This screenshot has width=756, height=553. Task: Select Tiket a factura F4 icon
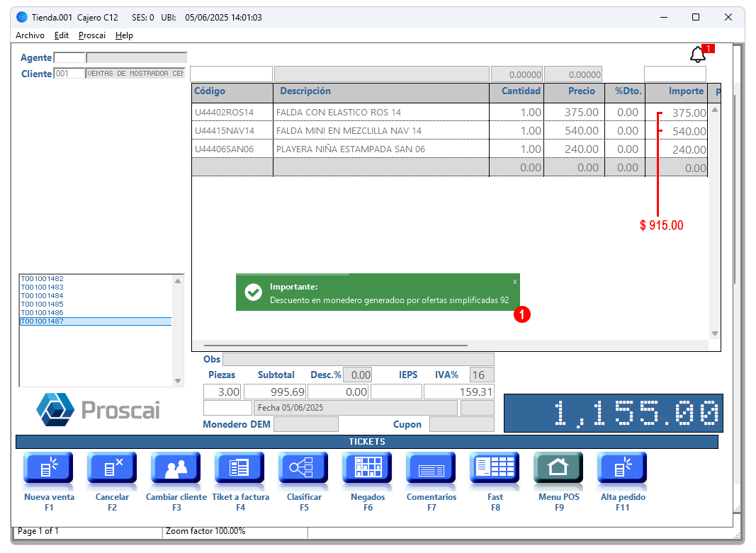pos(239,467)
